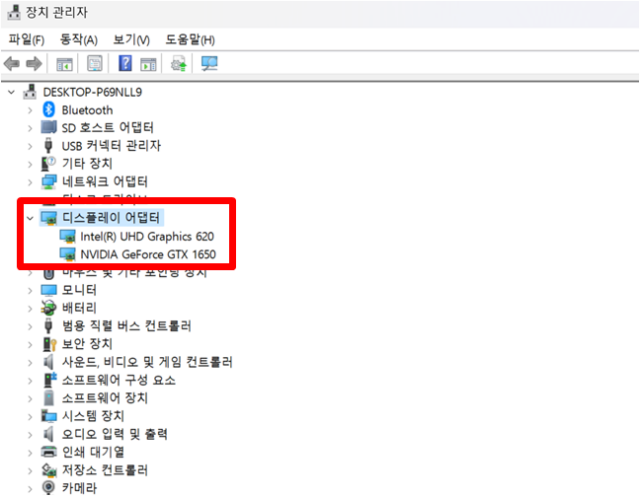Select the 사운드, 비디오 및 게임 컨트롤러 icon
The image size is (640, 496).
click(x=49, y=362)
